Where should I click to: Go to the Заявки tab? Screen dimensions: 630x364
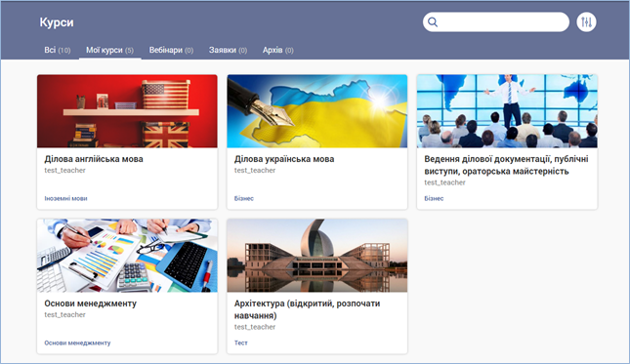[228, 50]
